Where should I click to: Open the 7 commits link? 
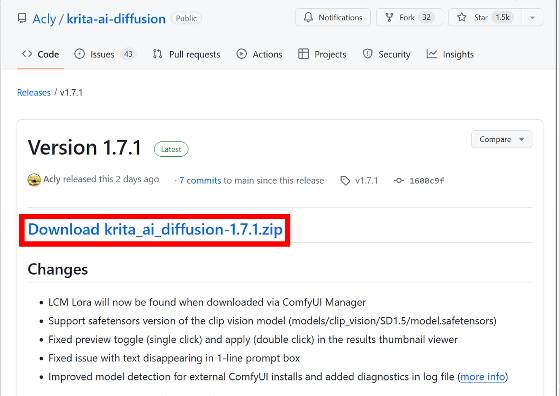200,181
